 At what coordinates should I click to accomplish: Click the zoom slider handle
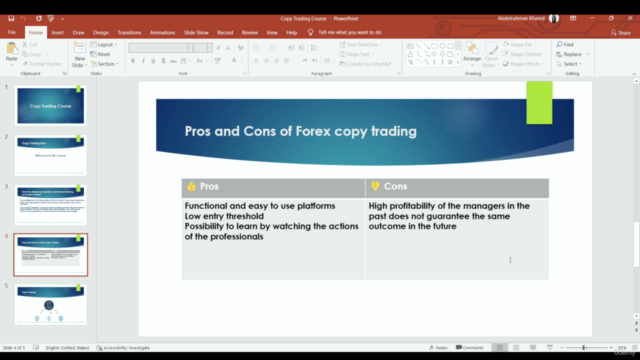(584, 348)
